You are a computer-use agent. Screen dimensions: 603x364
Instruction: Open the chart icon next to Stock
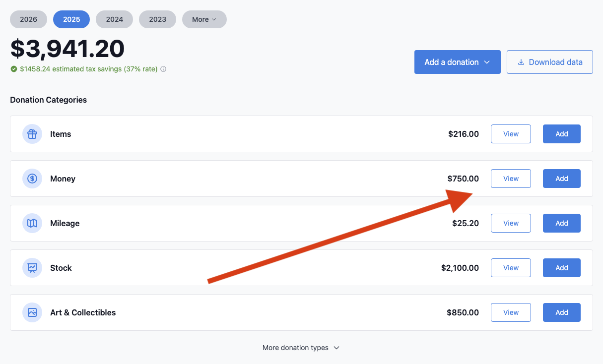(32, 268)
